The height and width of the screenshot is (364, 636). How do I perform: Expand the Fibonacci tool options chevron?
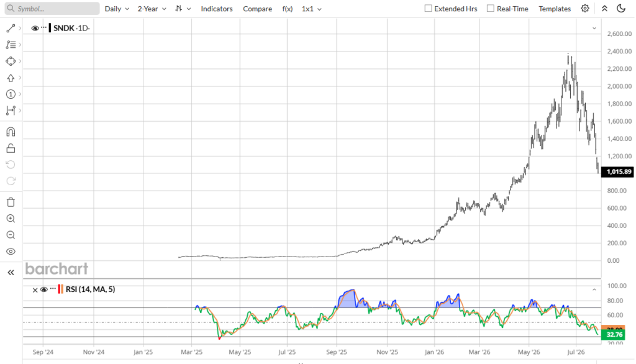pos(20,45)
